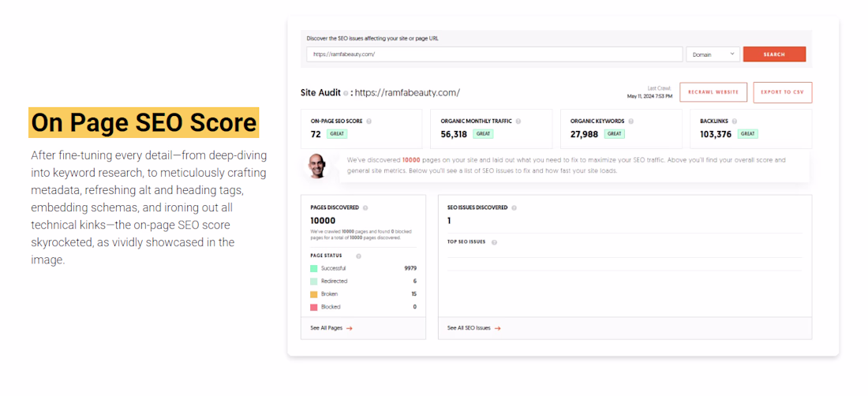Click the RECRAWL WEBSITE button
The width and height of the screenshot is (868, 396).
click(x=713, y=92)
